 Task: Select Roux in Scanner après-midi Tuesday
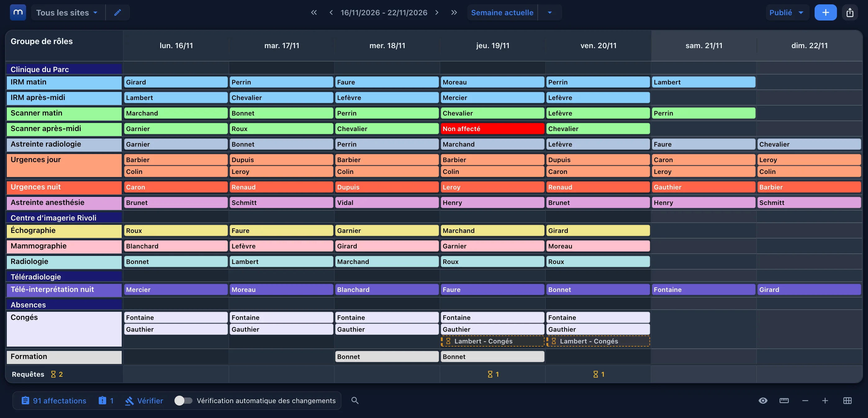pos(281,129)
